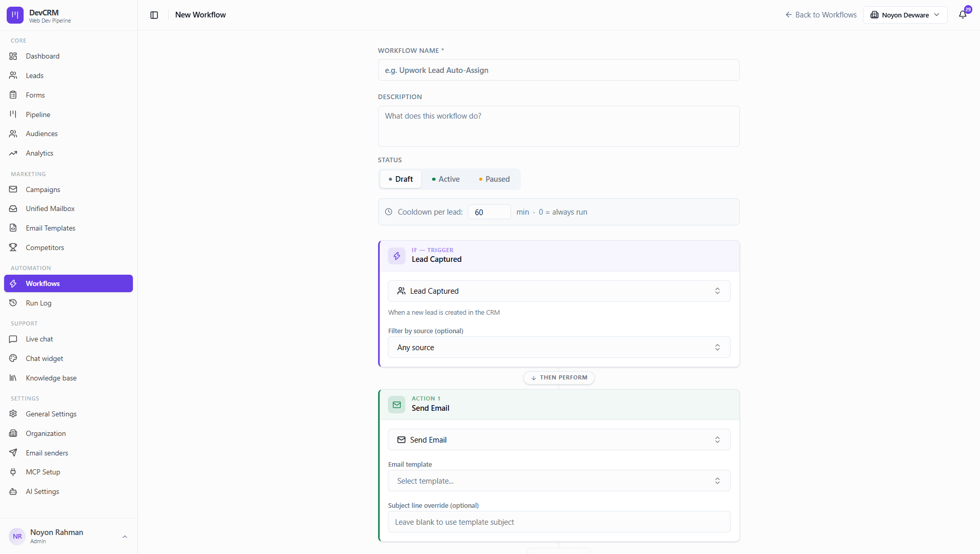980x554 pixels.
Task: Click the Knowledge base library icon
Action: (13, 378)
